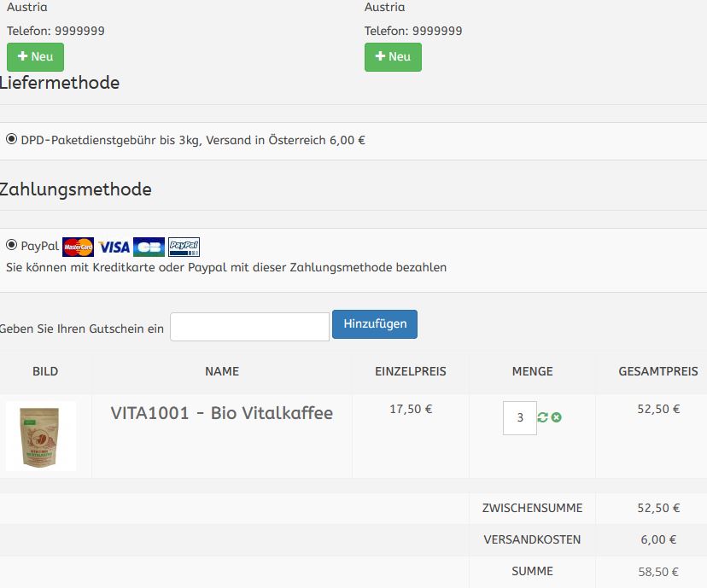Apply coupon with Hinzufügen button

(375, 324)
